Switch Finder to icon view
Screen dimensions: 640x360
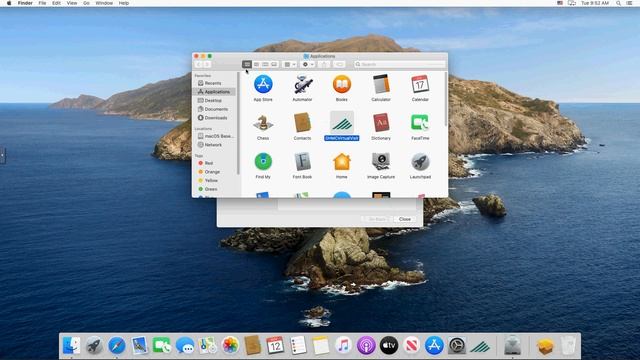click(x=247, y=64)
